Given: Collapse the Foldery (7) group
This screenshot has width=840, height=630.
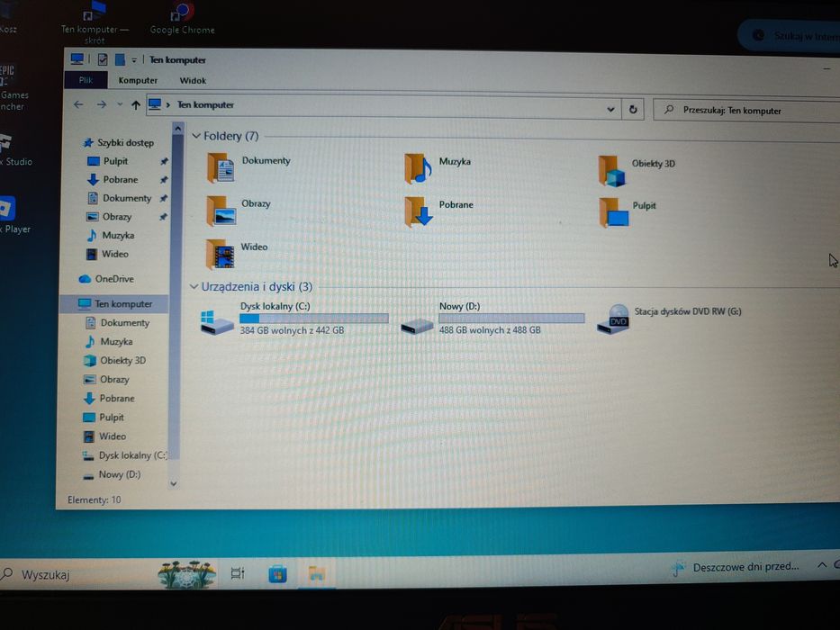Looking at the screenshot, I should coord(196,136).
